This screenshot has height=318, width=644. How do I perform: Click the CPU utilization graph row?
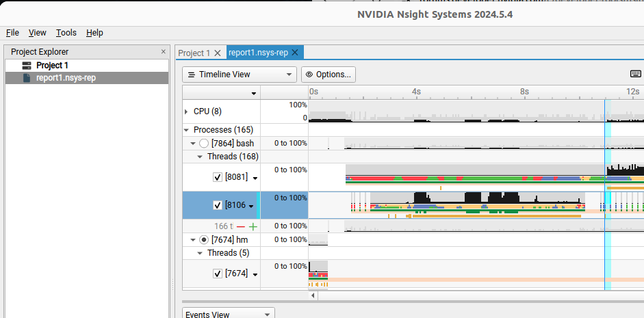476,111
